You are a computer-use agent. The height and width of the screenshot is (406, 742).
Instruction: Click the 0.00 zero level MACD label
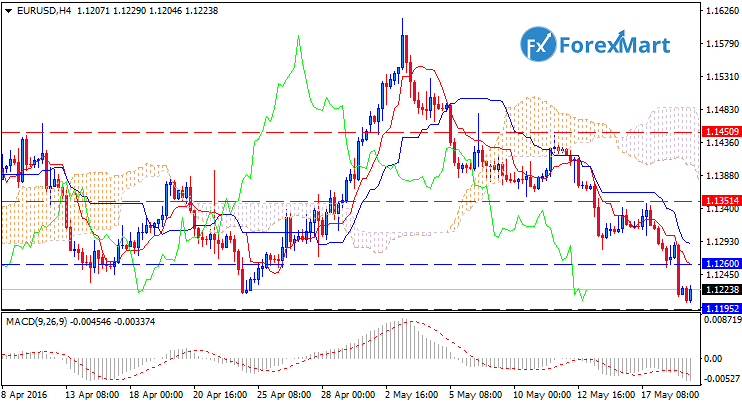712,357
